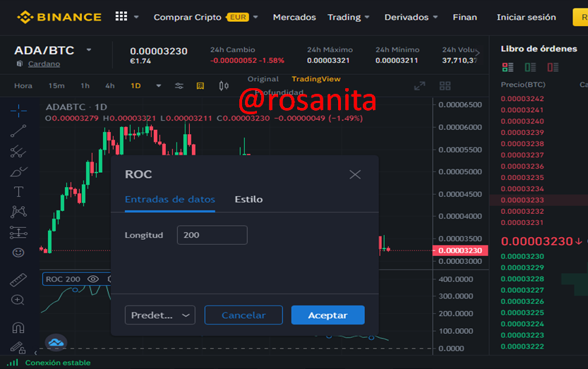Viewport: 588px width, 369px height.
Task: Select the crosshair cursor tool
Action: tap(18, 111)
